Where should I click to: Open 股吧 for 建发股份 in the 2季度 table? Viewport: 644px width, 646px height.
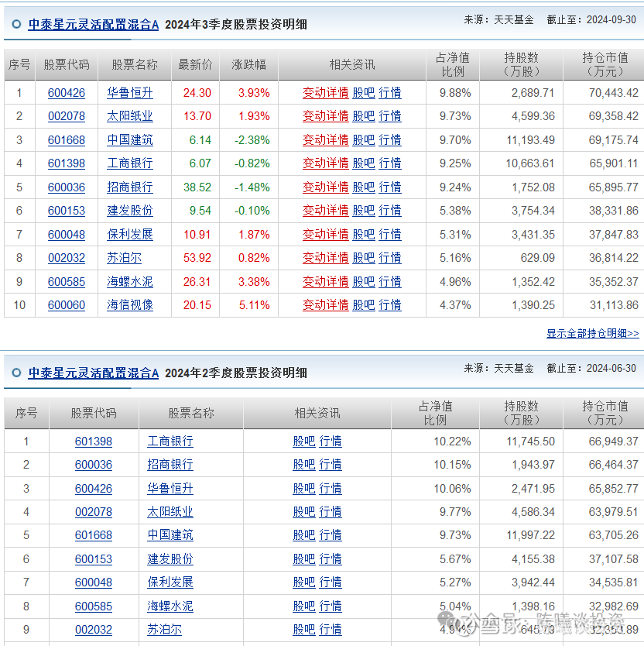pos(304,559)
